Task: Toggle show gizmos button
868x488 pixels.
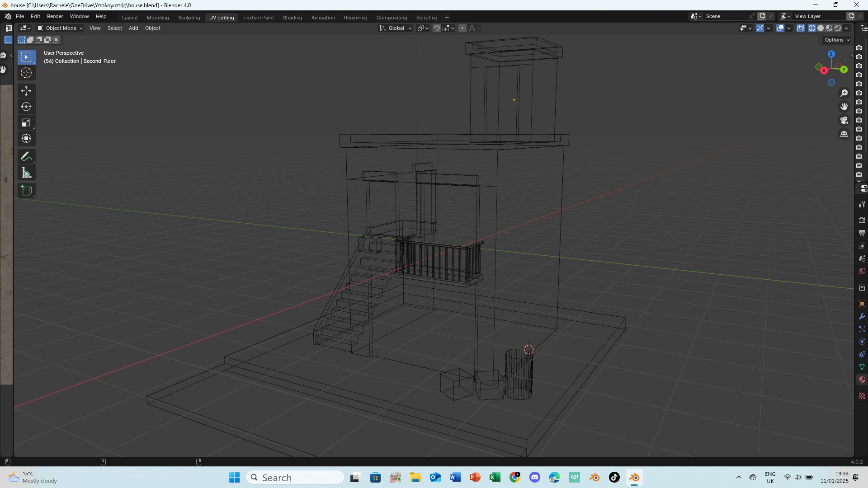Action: [760, 28]
